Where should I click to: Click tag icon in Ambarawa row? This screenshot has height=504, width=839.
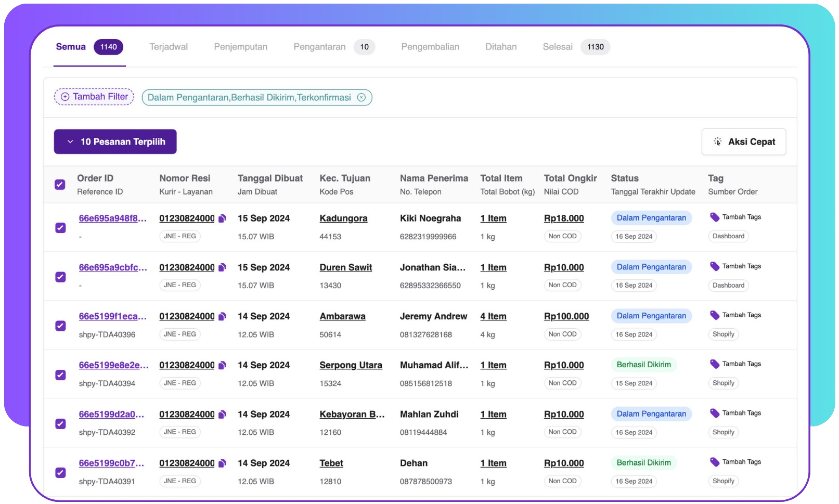[x=715, y=315]
